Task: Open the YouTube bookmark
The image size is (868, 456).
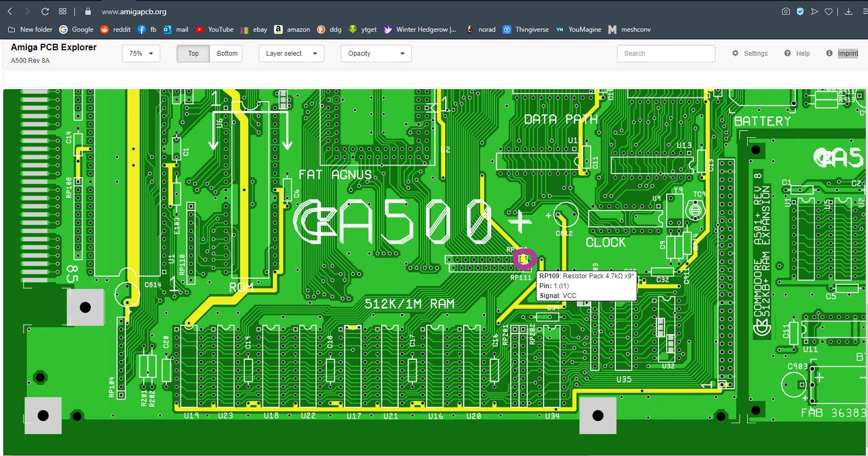Action: 214,30
